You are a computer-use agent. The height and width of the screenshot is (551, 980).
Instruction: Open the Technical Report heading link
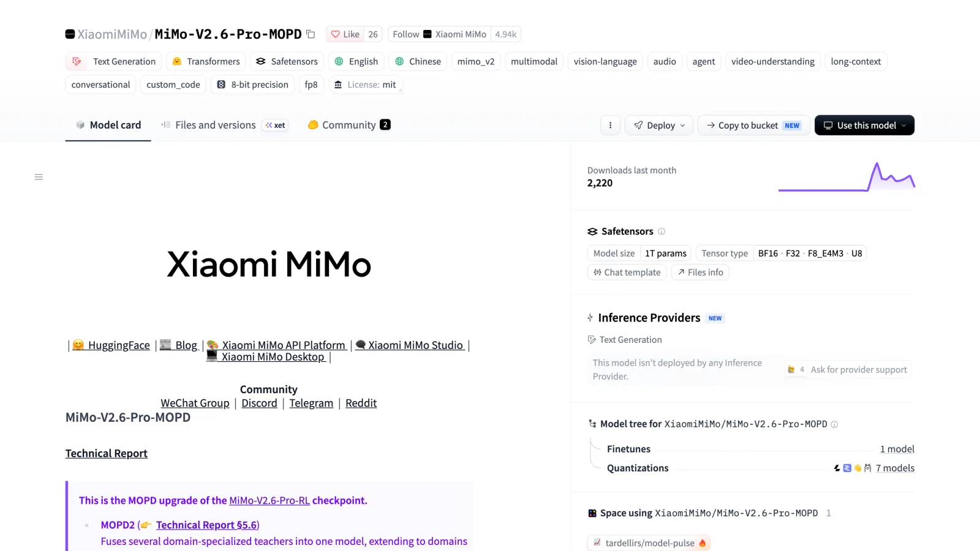pyautogui.click(x=107, y=454)
